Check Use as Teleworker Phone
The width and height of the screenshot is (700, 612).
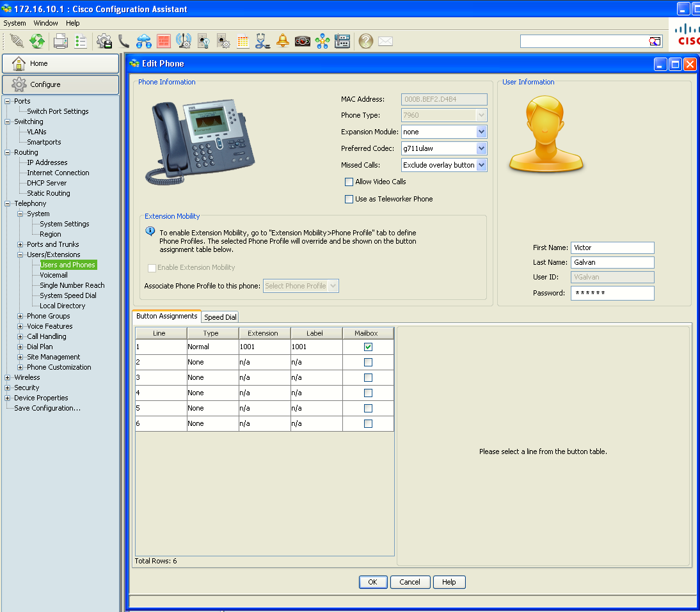point(349,200)
